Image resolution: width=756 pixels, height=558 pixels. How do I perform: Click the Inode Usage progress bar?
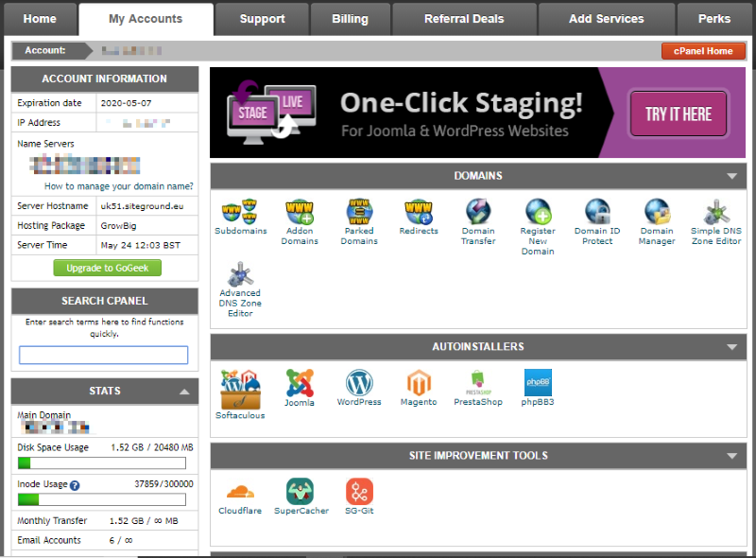click(102, 499)
